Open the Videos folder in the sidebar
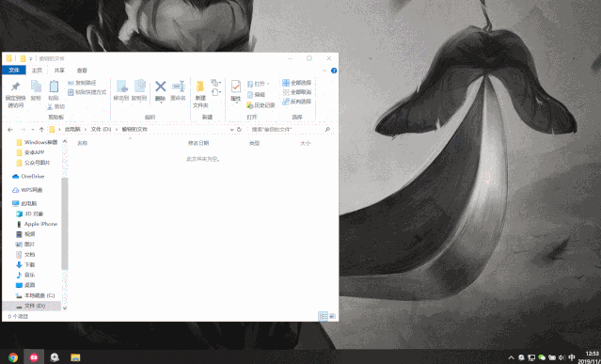The height and width of the screenshot is (364, 601). [x=25, y=234]
